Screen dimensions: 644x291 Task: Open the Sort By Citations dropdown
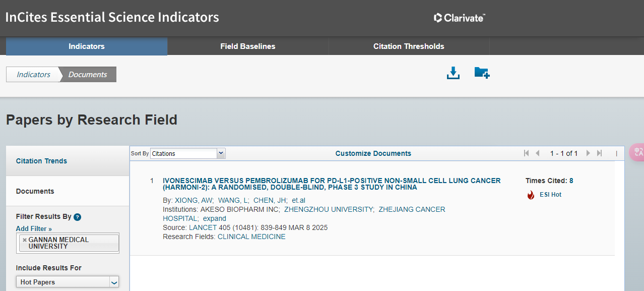(x=187, y=153)
